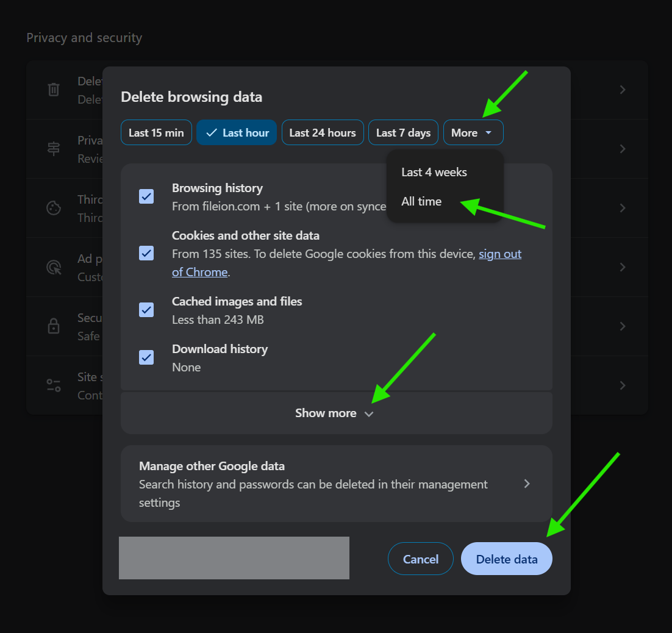Uncheck Cookies and other site data checkbox
Screen dimensions: 672x633
[x=146, y=252]
